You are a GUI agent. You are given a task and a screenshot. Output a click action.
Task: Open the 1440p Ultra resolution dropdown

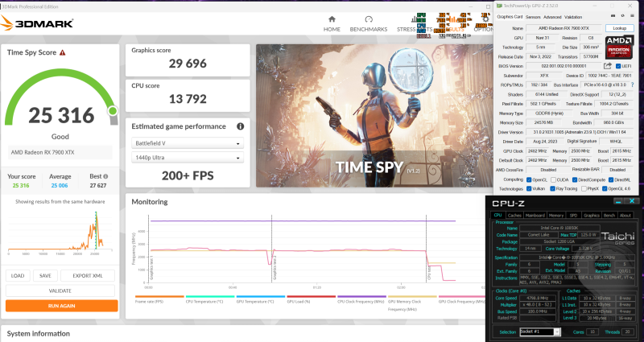click(x=188, y=159)
